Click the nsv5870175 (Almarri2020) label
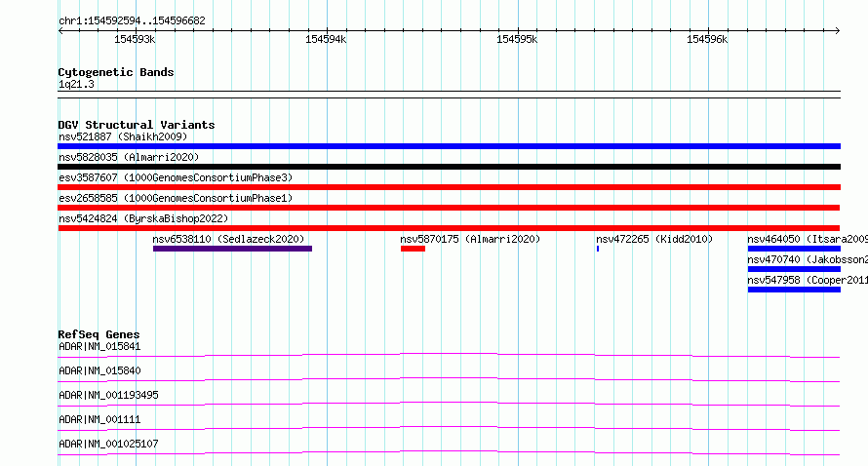Screen dimensions: 868x466 tap(470, 239)
